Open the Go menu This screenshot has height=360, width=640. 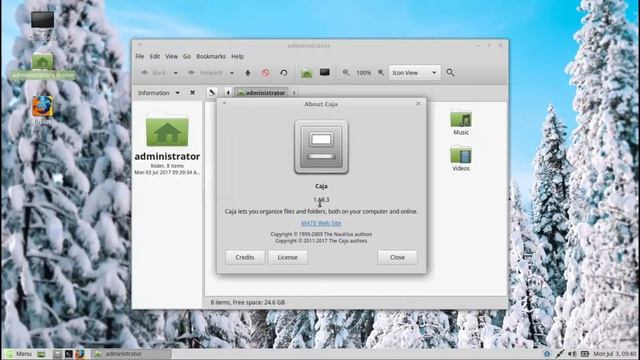(187, 56)
